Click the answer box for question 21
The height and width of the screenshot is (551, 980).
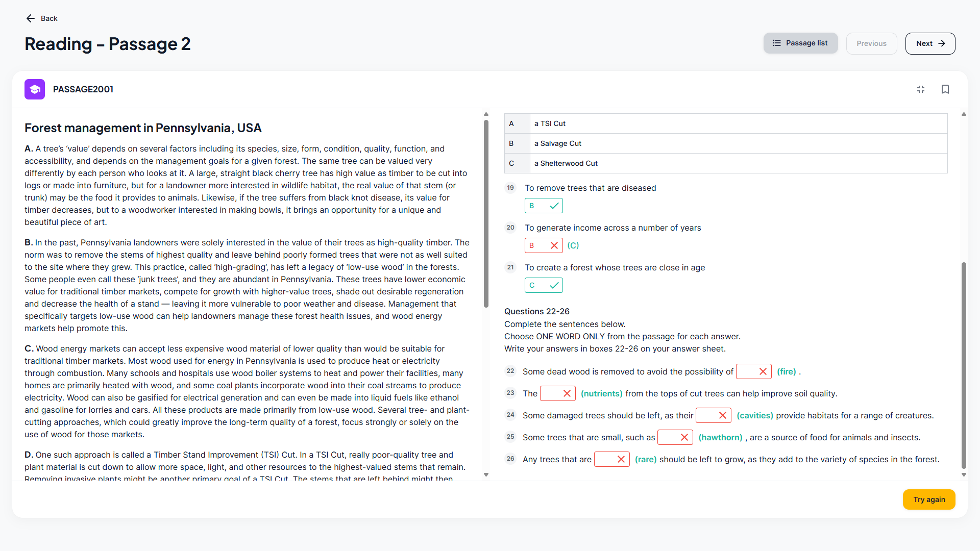coord(544,285)
